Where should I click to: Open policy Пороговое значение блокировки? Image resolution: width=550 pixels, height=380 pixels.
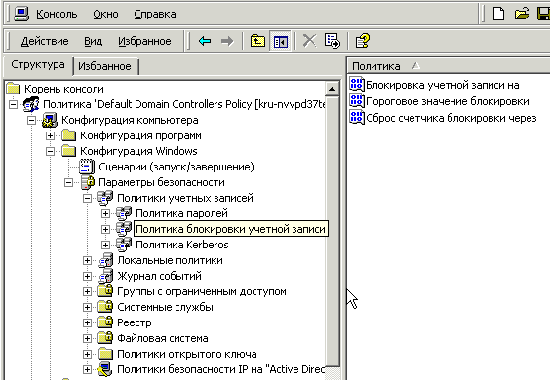(x=448, y=101)
